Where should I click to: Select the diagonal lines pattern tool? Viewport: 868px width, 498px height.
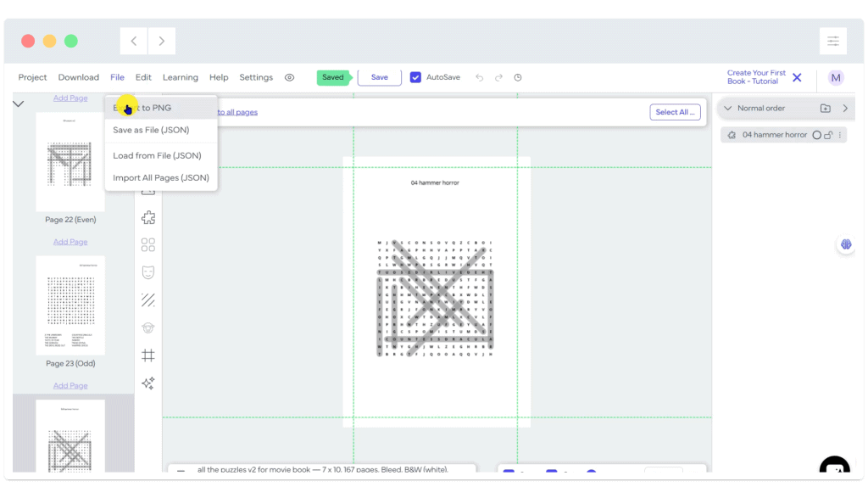point(147,300)
